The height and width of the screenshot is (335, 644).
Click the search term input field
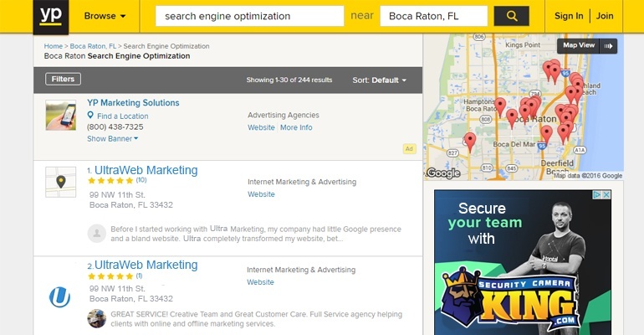pos(250,16)
